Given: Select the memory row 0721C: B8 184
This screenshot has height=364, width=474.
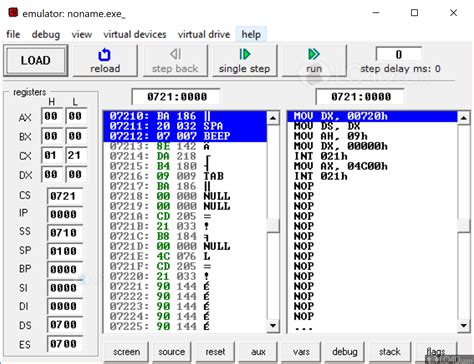Looking at the screenshot, I should (x=185, y=236).
